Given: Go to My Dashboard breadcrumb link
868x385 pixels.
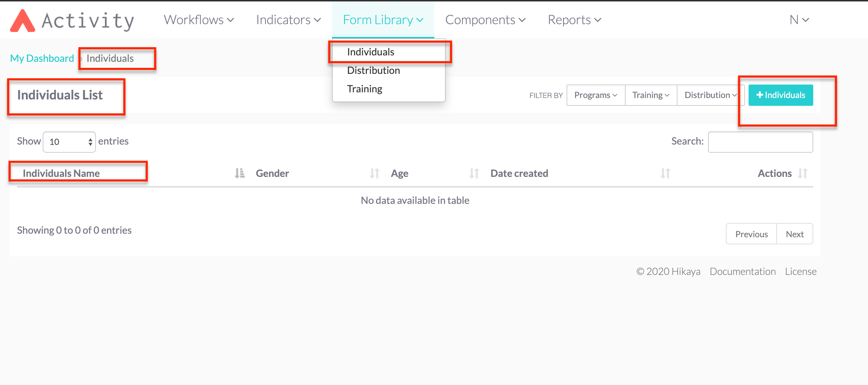Looking at the screenshot, I should click(x=42, y=58).
